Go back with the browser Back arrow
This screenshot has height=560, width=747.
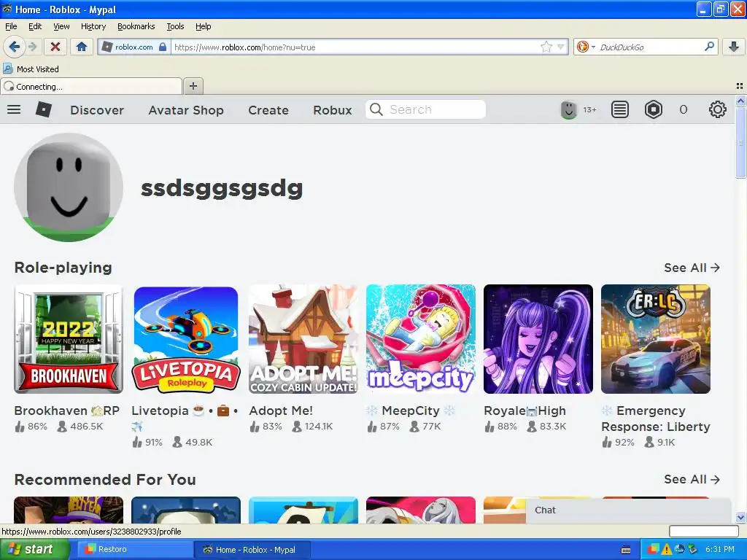coord(14,47)
